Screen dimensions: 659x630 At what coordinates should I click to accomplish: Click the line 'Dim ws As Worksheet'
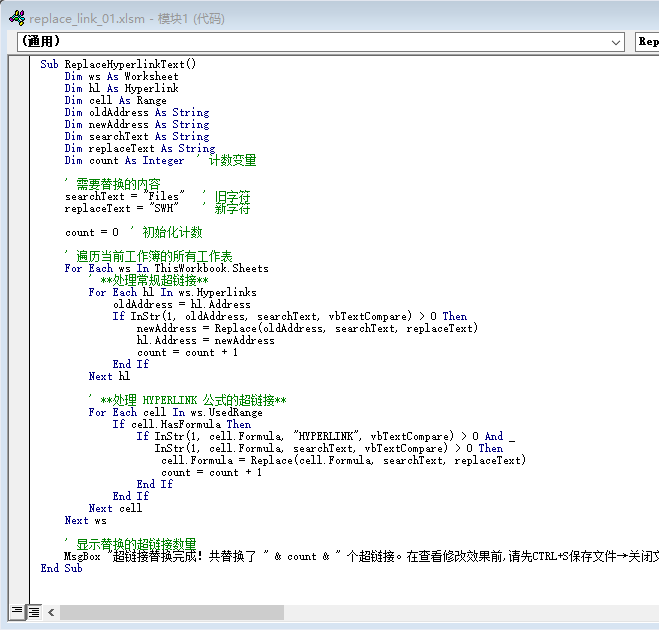pos(121,76)
